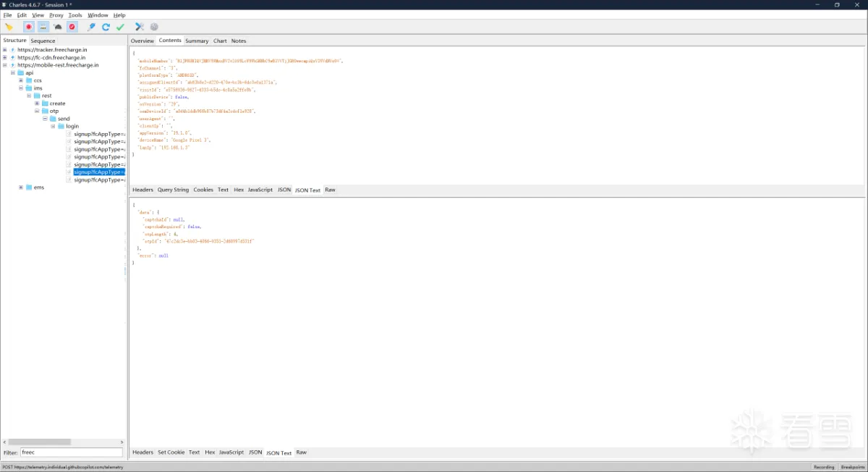Compose a new request with pen icon
The height and width of the screenshot is (472, 868).
[x=91, y=27]
